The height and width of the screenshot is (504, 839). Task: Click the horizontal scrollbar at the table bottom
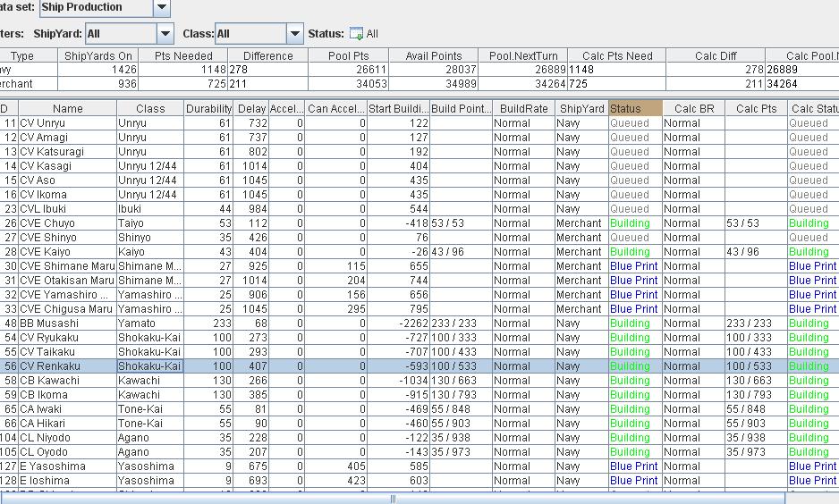pyautogui.click(x=392, y=499)
